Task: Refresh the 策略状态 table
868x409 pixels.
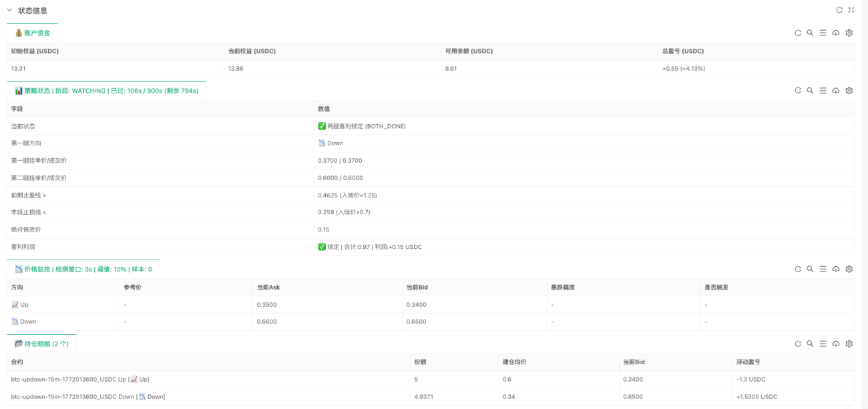Action: click(x=797, y=91)
